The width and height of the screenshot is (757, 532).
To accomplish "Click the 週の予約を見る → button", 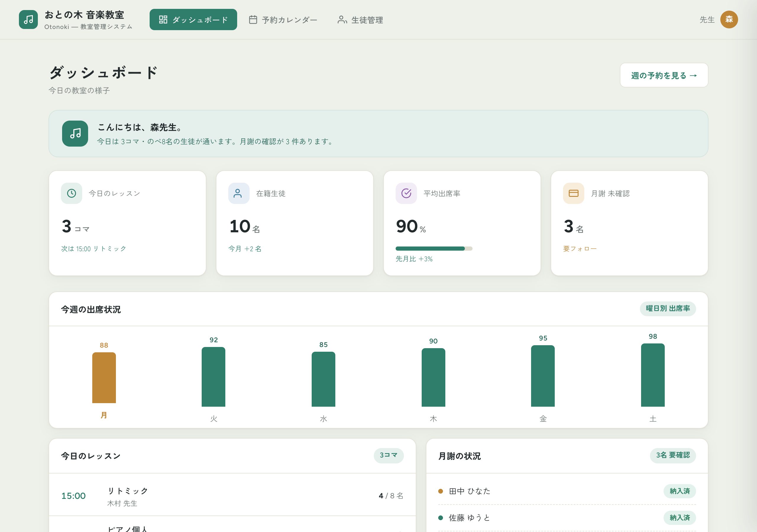I will coord(664,75).
